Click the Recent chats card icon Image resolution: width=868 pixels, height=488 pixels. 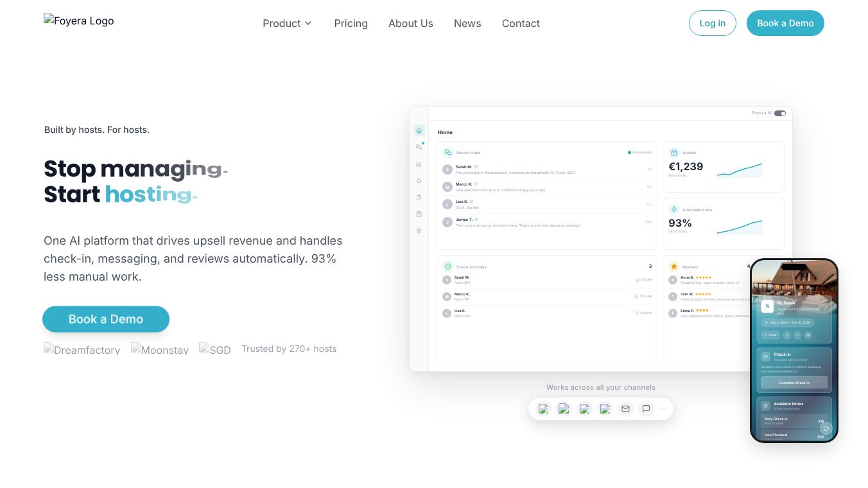coord(448,153)
